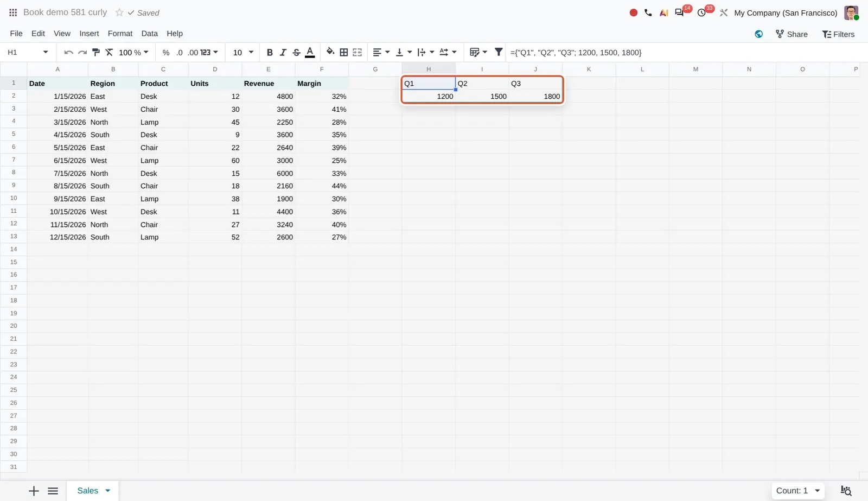Open the phone call widget

tap(648, 12)
